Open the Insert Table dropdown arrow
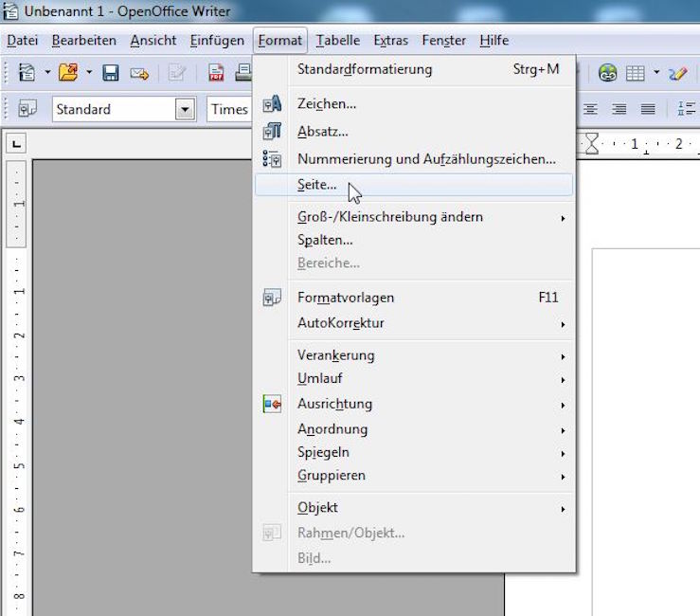 (656, 72)
